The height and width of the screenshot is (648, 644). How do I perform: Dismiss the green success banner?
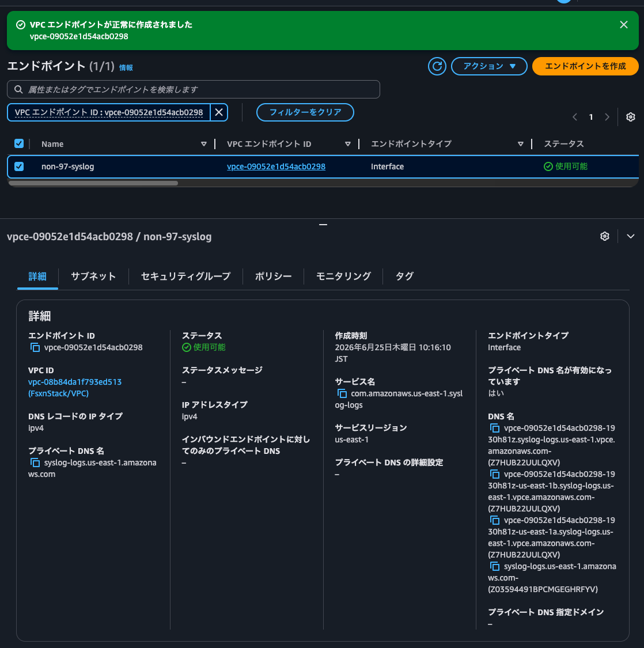click(x=623, y=25)
